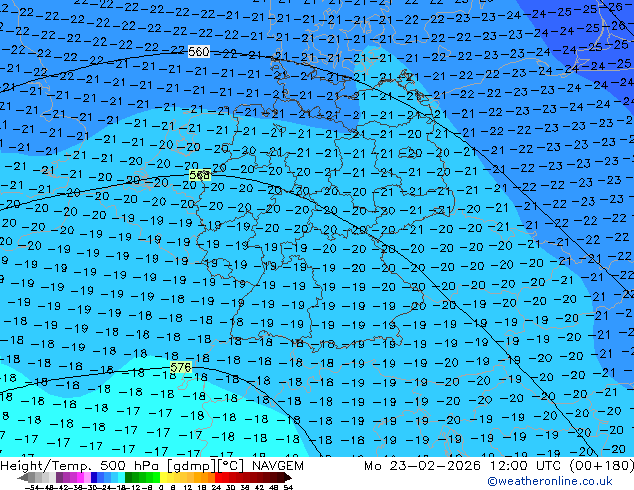Viewport: 634px width, 490px height.
Task: Click the NAVGEM model name text
Action: click(x=278, y=466)
